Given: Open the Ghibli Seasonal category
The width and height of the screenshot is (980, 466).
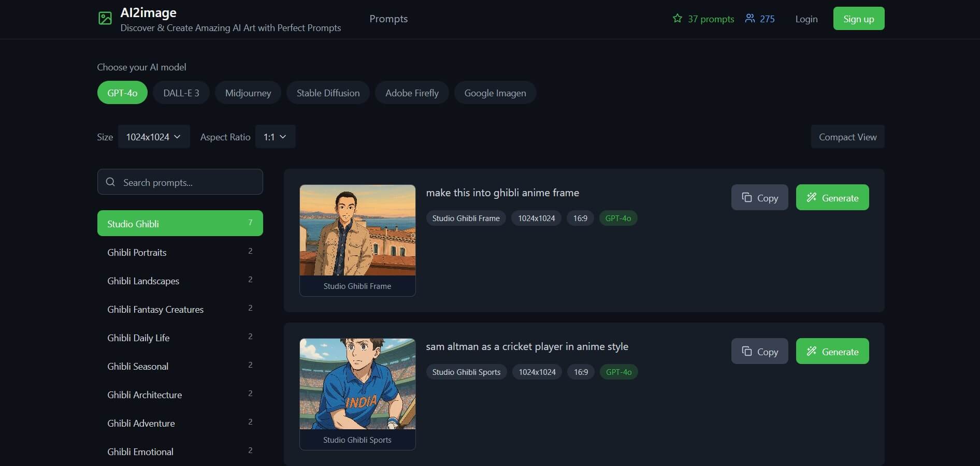Looking at the screenshot, I should pyautogui.click(x=180, y=366).
